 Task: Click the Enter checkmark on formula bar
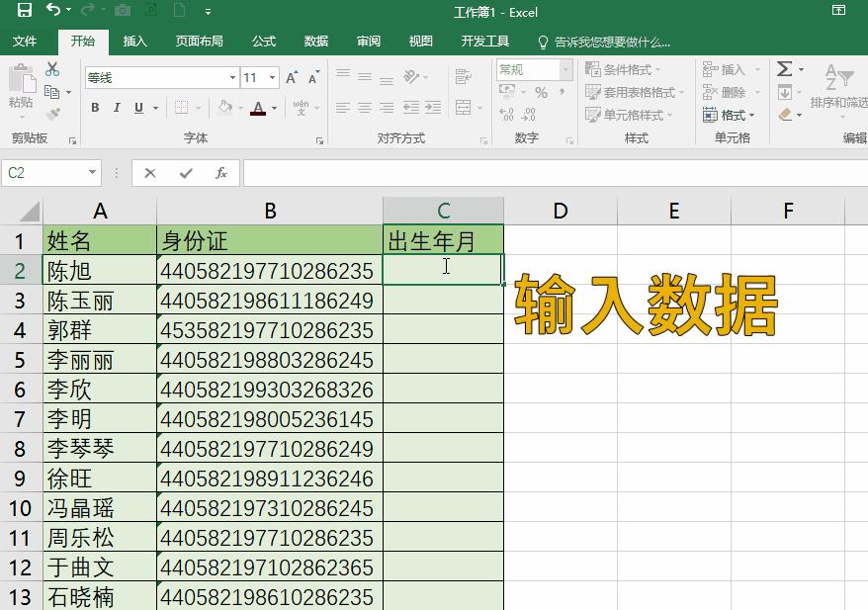click(184, 172)
